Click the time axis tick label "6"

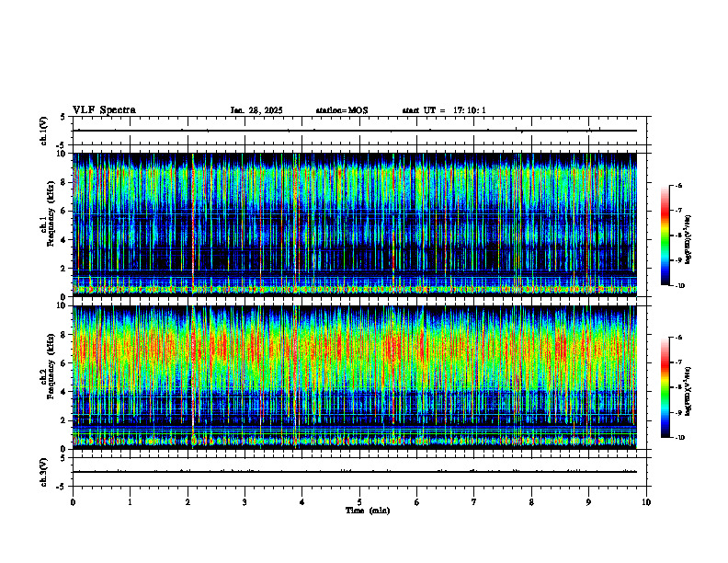(417, 502)
